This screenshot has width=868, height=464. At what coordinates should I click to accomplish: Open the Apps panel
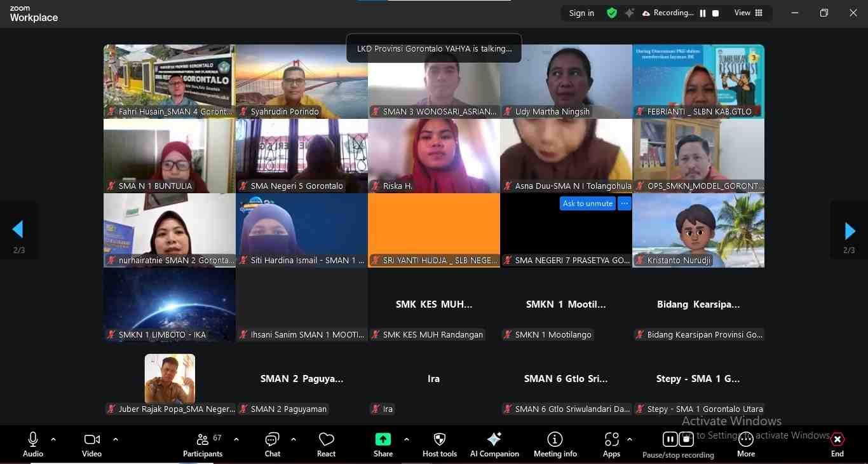[611, 444]
